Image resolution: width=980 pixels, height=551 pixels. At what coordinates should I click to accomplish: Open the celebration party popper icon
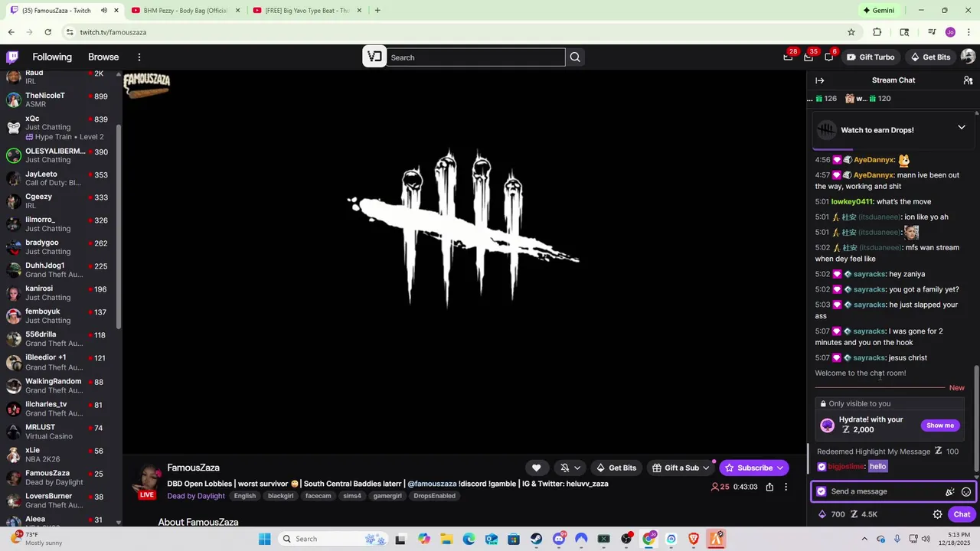click(x=950, y=492)
